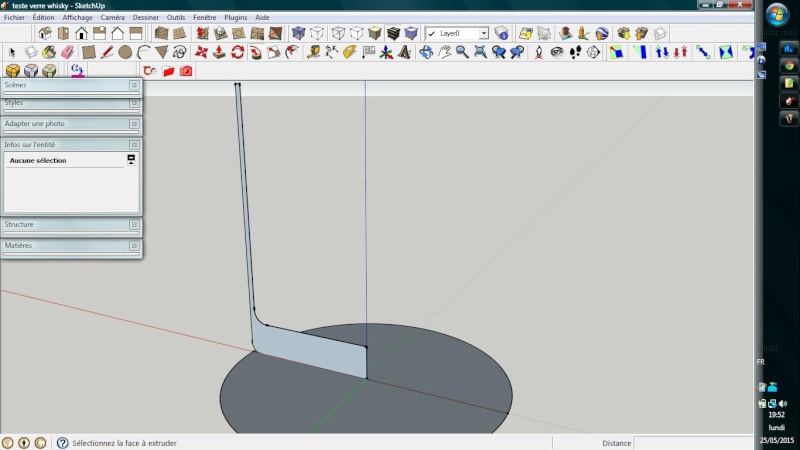The height and width of the screenshot is (450, 800).
Task: Select the Position Camera tool
Action: click(x=539, y=52)
